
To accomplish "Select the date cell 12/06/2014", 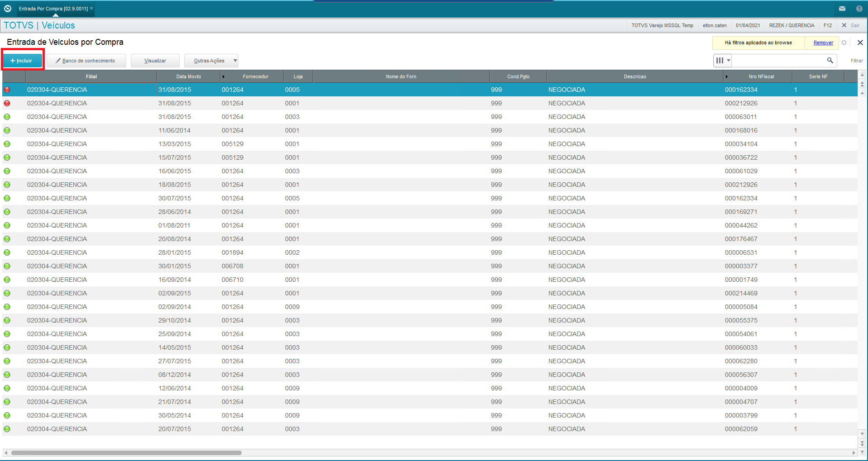I will (x=175, y=388).
